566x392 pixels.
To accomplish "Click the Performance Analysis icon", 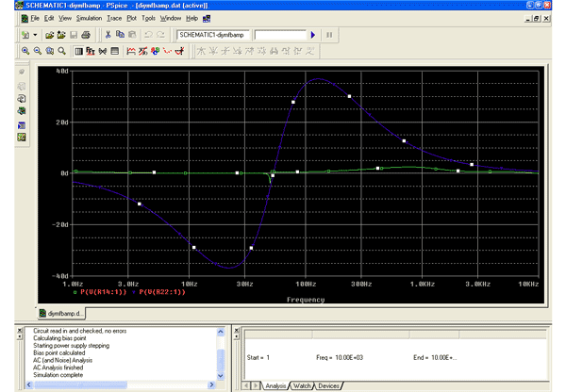I will (103, 51).
